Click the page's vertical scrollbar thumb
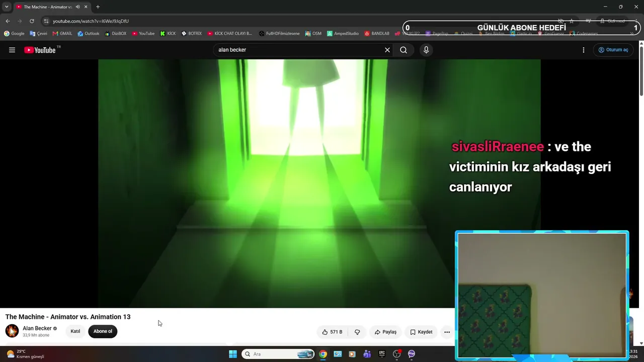The image size is (644, 362). click(641, 70)
